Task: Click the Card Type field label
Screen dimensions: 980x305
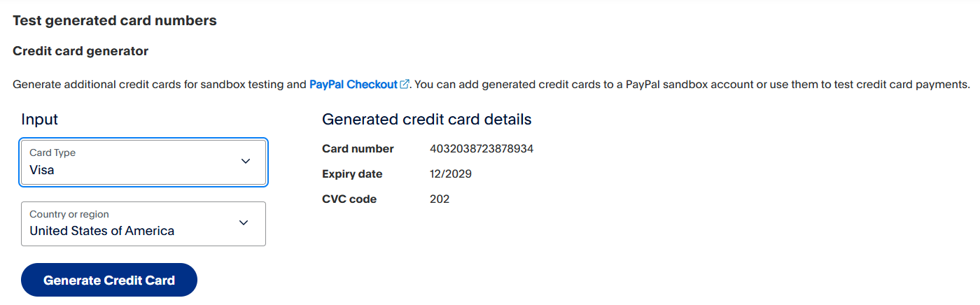Action: (x=52, y=152)
